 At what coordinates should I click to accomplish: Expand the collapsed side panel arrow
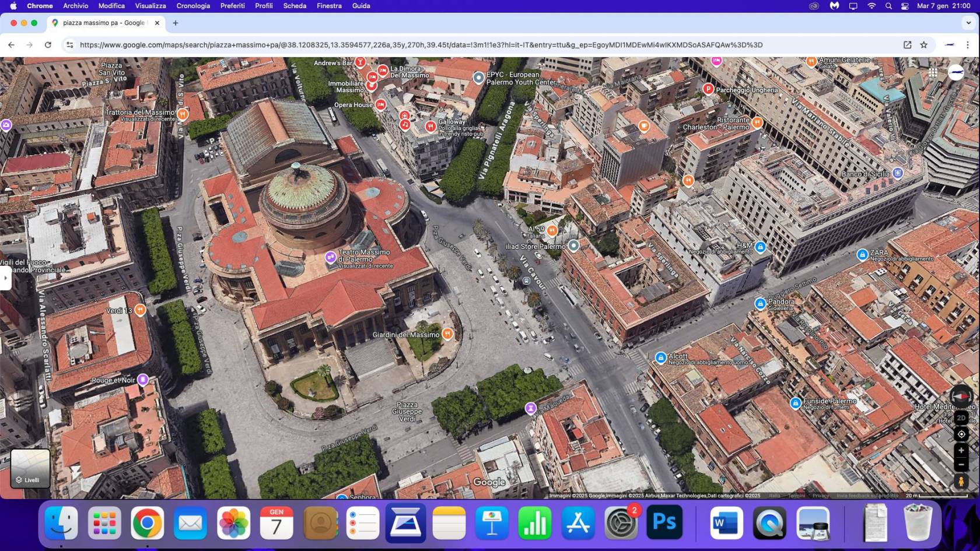5,278
